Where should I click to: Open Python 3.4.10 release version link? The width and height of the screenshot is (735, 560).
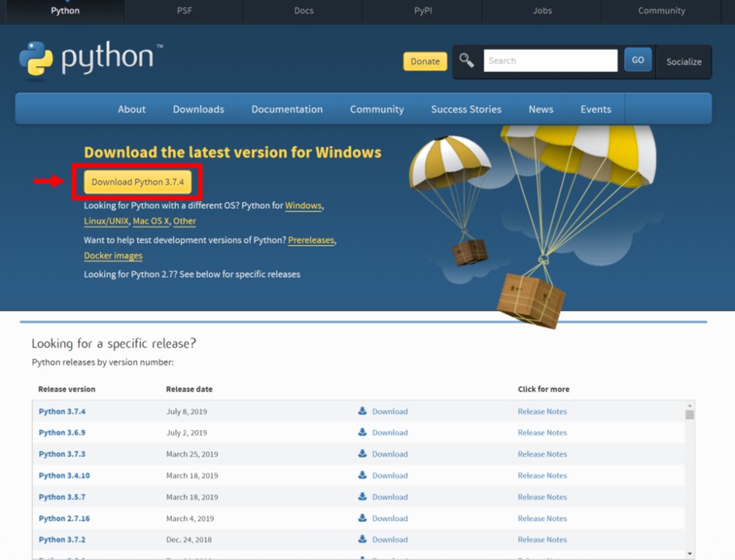click(65, 476)
